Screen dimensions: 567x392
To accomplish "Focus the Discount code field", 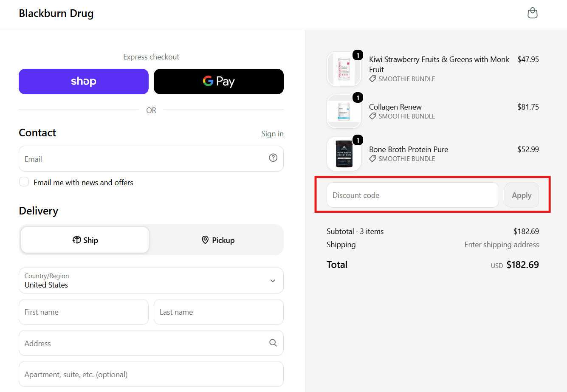I will 412,195.
